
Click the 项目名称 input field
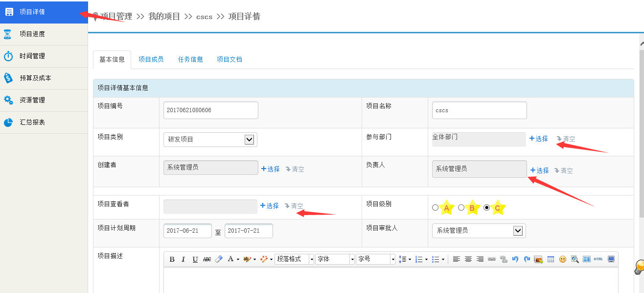tap(479, 110)
